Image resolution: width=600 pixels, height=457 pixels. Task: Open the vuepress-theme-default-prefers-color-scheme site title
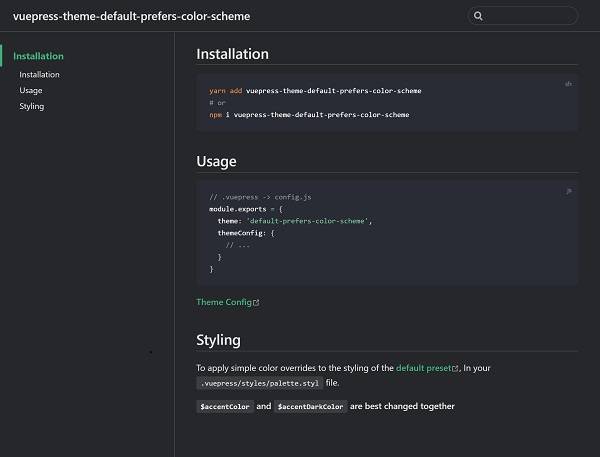131,16
